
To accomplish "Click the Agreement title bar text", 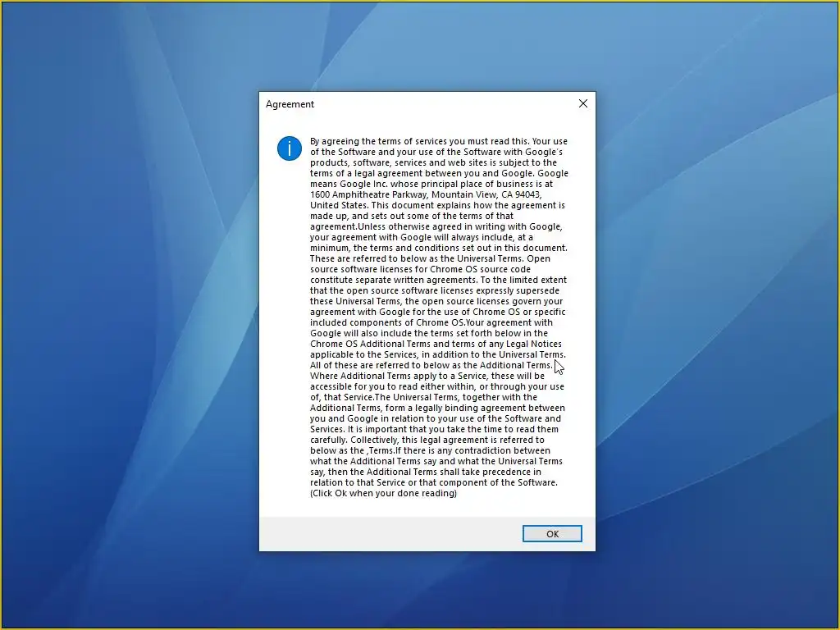I will point(290,104).
